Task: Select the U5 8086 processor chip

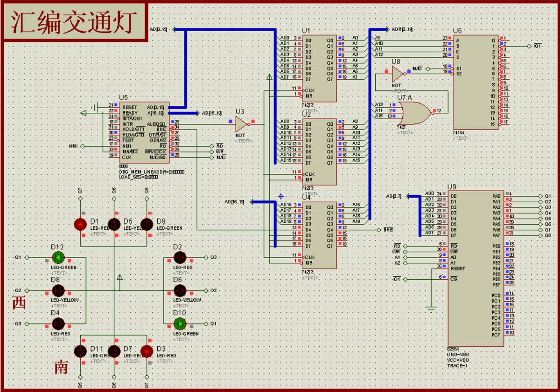Action: pos(144,132)
